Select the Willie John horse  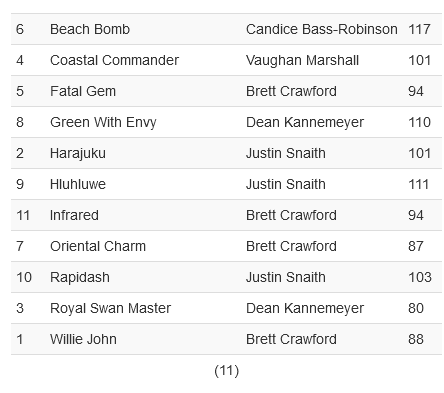click(x=83, y=339)
